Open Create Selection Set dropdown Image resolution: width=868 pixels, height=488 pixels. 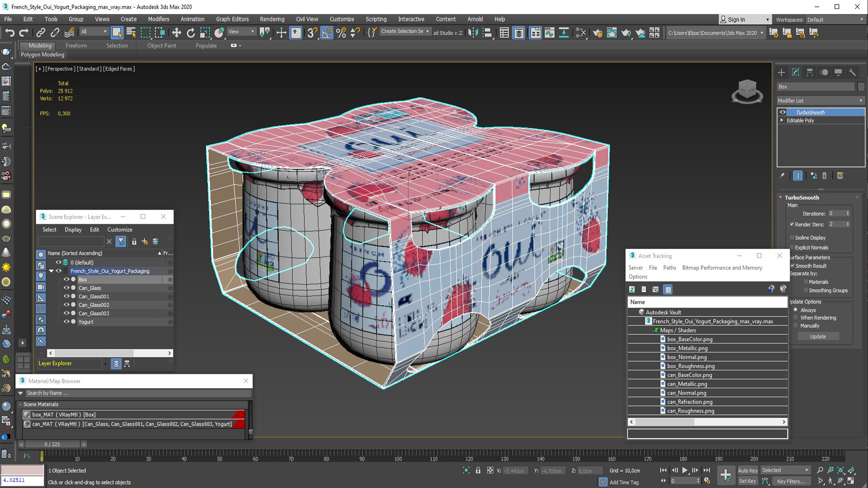[x=405, y=32]
